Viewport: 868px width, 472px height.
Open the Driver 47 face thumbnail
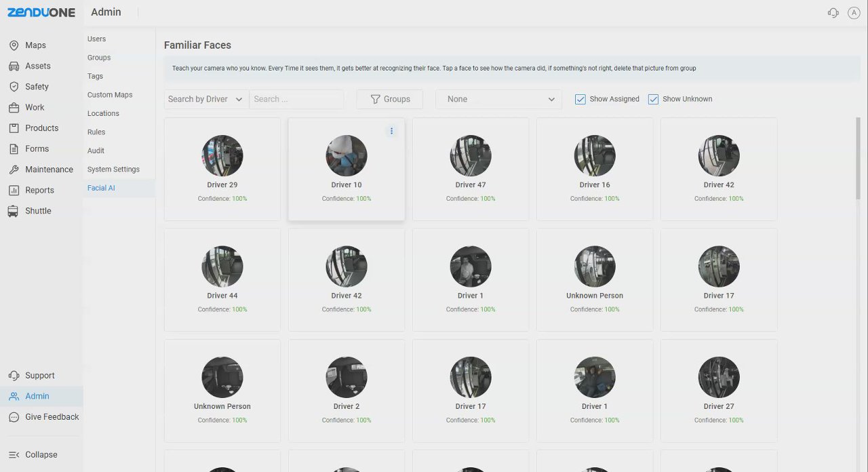pyautogui.click(x=471, y=155)
